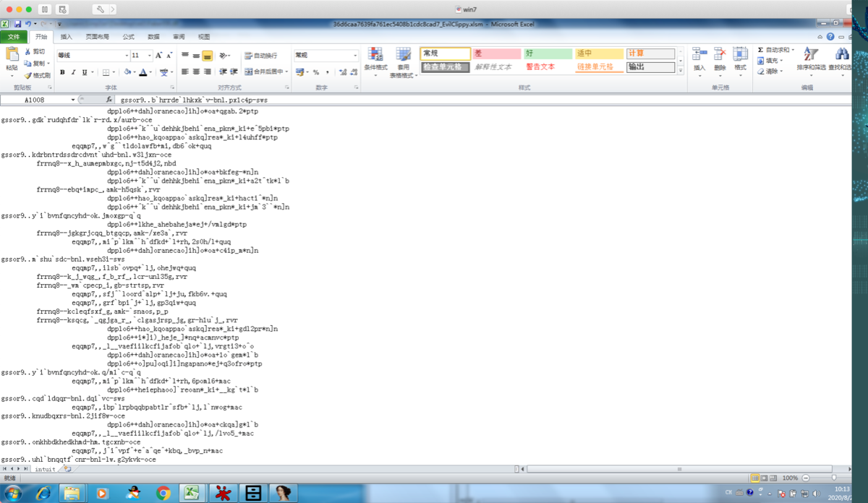Screen dimensions: 868x503
Task: Click the Cut (剪切) scissors icon
Action: coord(27,51)
